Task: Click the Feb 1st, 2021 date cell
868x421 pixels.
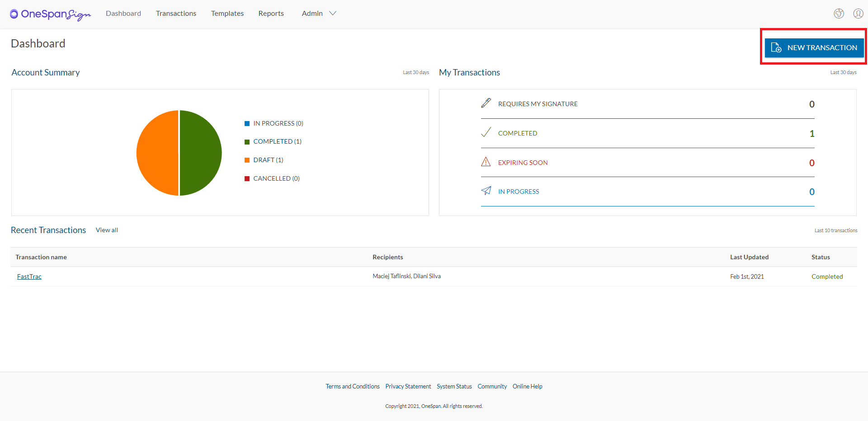Action: coord(747,276)
